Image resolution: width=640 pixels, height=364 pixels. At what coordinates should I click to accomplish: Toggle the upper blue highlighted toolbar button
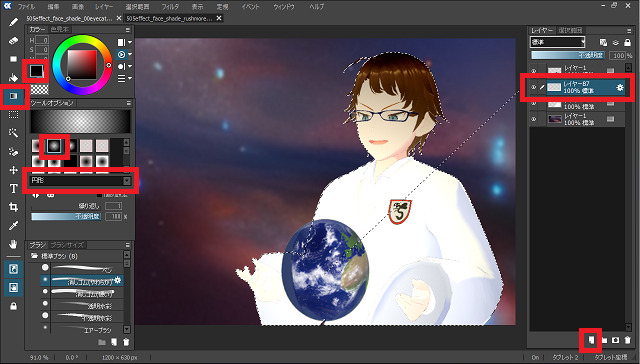(x=13, y=269)
